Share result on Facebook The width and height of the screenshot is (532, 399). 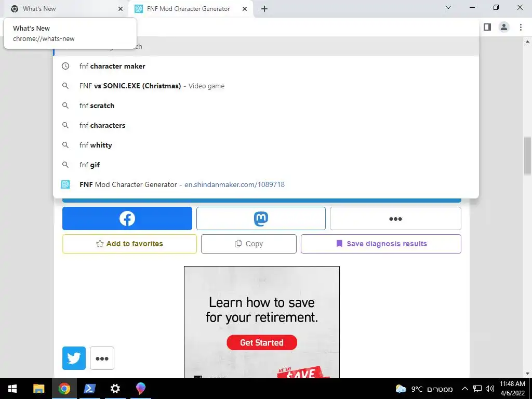click(x=127, y=219)
